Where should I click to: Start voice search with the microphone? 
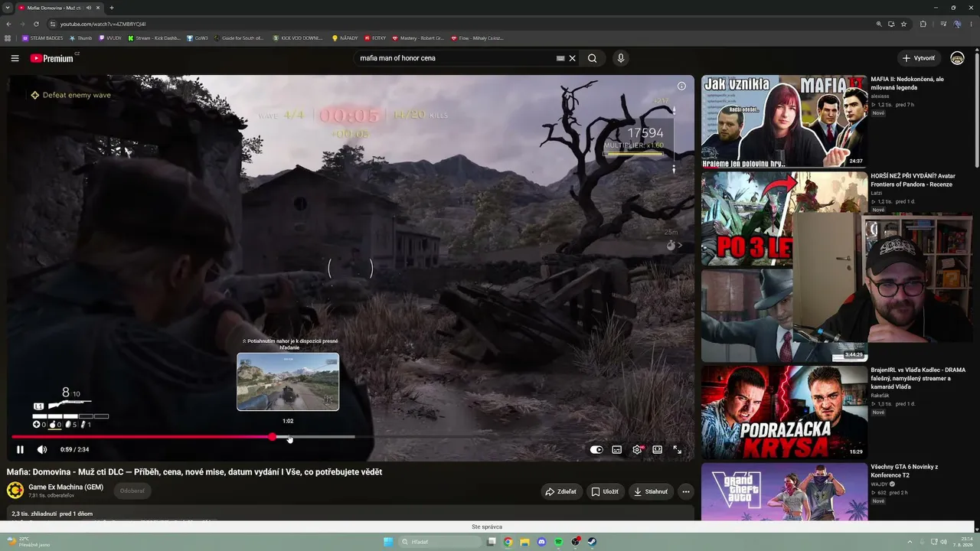click(x=621, y=58)
